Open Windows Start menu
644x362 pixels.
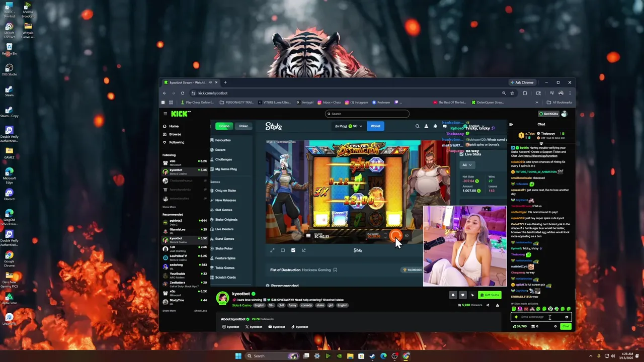tap(238, 356)
